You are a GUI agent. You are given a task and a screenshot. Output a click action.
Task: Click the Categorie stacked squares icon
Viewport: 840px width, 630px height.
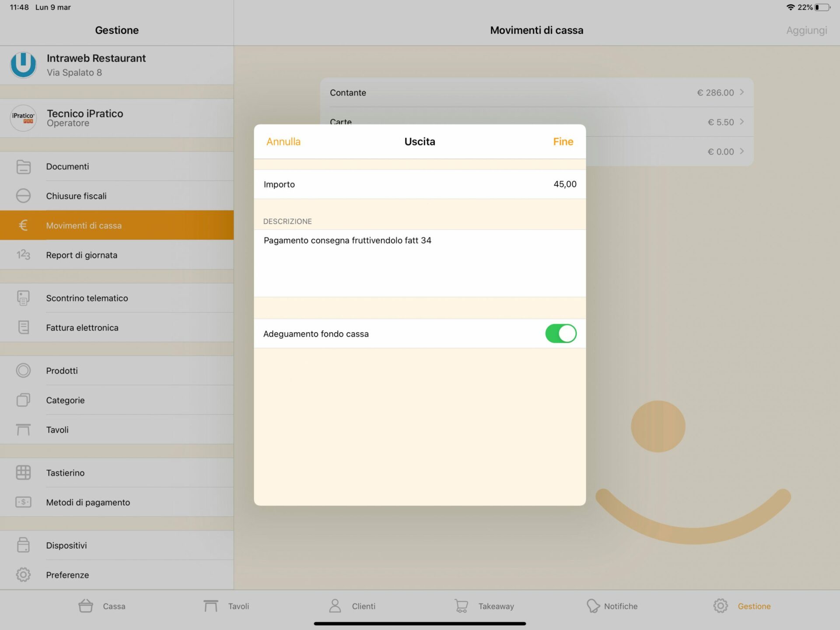click(x=23, y=400)
